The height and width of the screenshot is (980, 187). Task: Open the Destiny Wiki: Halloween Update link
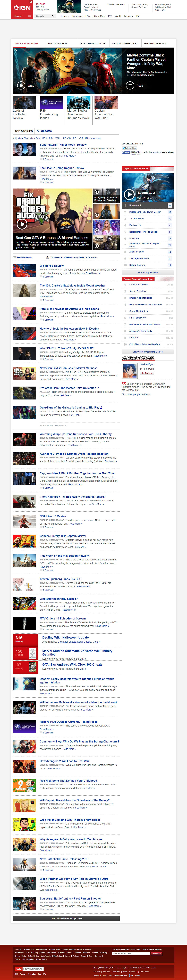coord(65,637)
